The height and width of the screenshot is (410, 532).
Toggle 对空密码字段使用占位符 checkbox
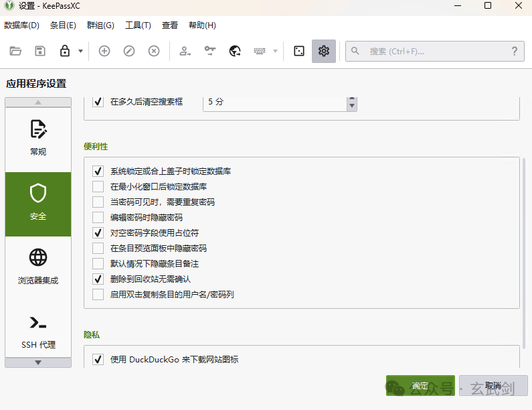point(98,232)
